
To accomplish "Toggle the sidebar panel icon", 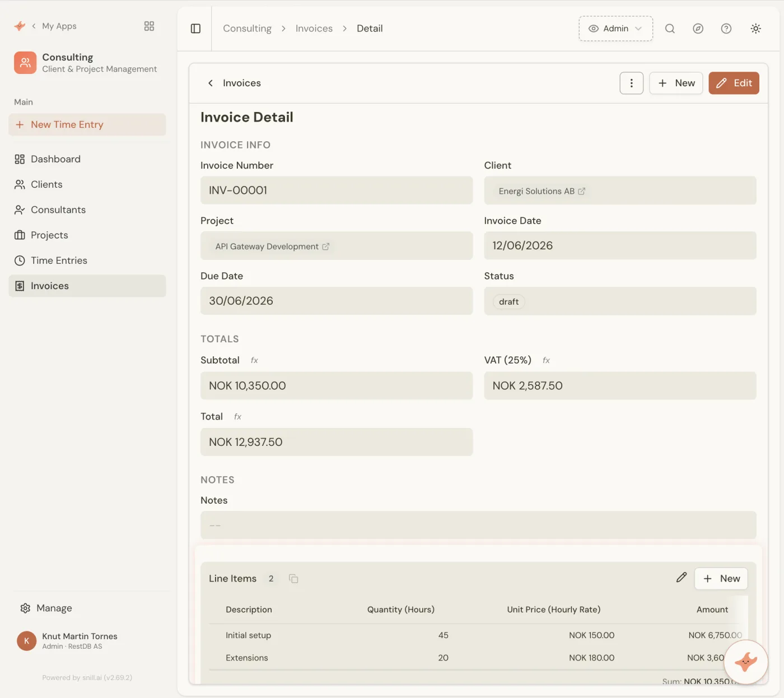I will coord(195,29).
